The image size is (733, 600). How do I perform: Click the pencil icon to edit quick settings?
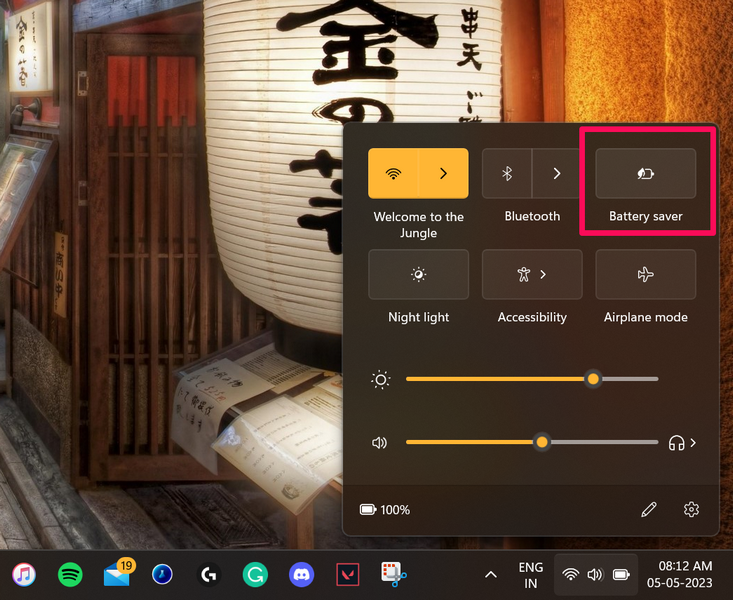(649, 510)
